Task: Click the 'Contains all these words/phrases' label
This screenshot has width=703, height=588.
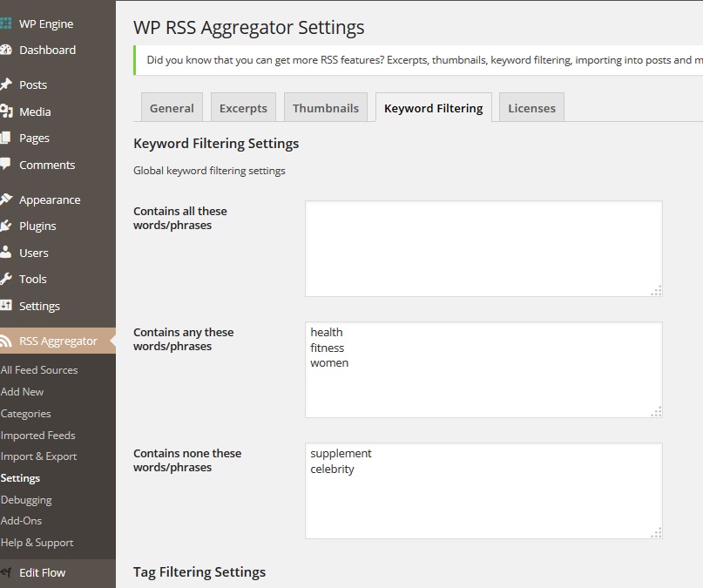Action: (180, 218)
